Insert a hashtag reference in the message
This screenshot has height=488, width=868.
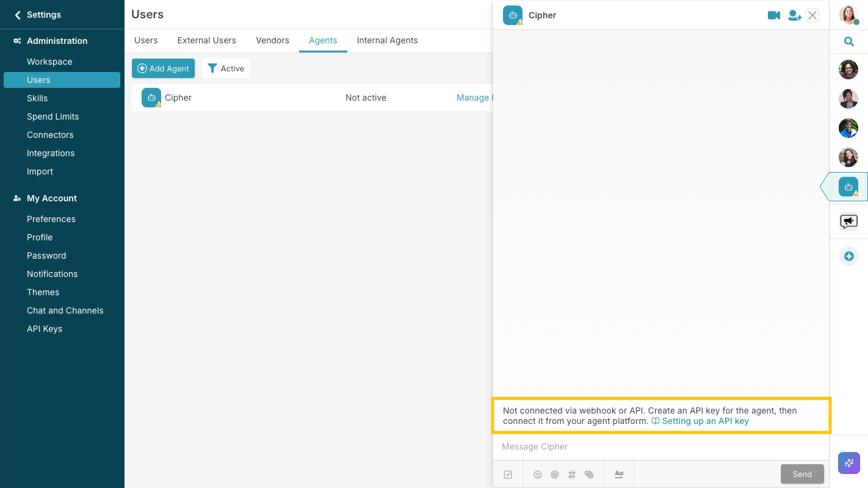[572, 475]
